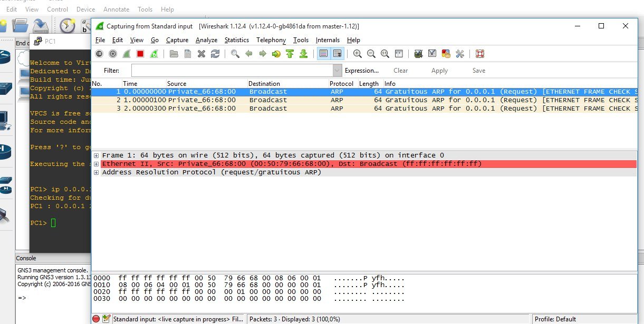The image size is (644, 324).
Task: Expand Address Resolution Protocol tree row
Action: (x=96, y=172)
